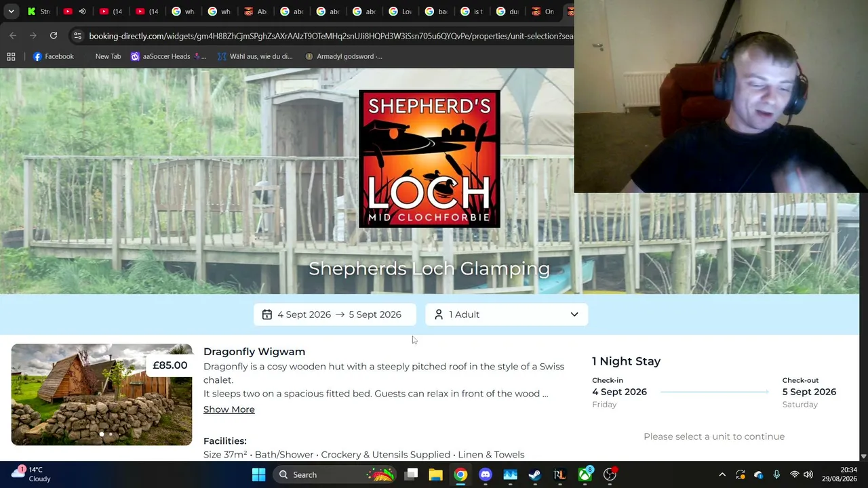Click the check-out date '5 Sept 2026' in summary

click(809, 392)
